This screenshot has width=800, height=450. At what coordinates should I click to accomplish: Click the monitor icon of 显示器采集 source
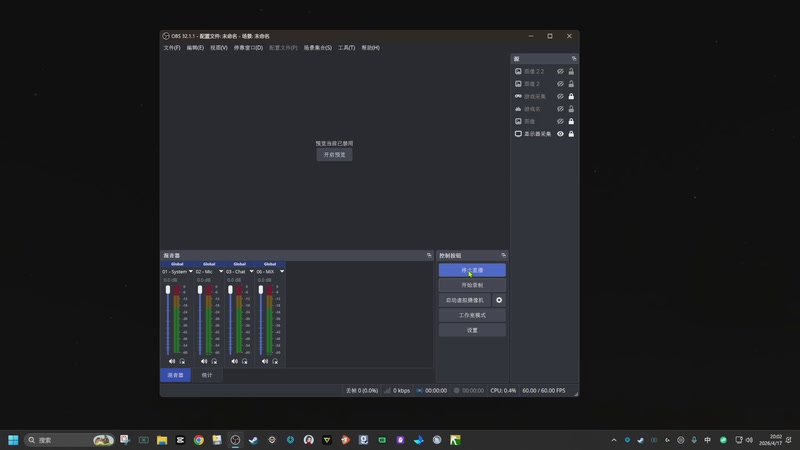(518, 134)
